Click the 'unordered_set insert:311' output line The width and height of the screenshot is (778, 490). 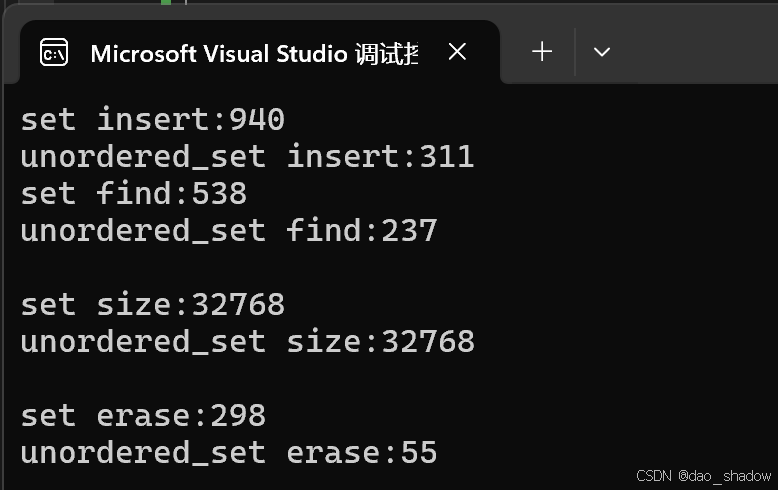point(247,157)
